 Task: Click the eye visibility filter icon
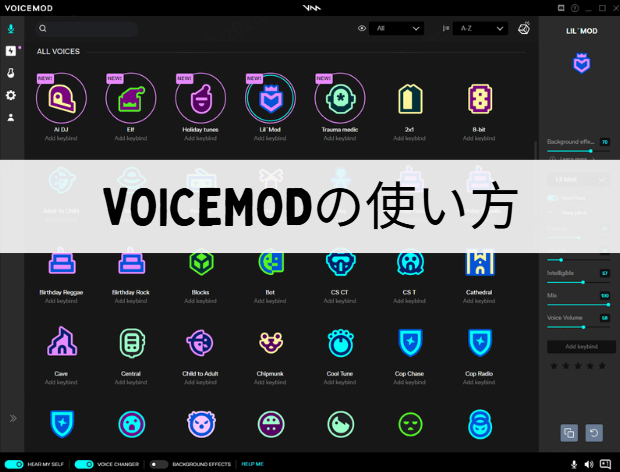(361, 28)
